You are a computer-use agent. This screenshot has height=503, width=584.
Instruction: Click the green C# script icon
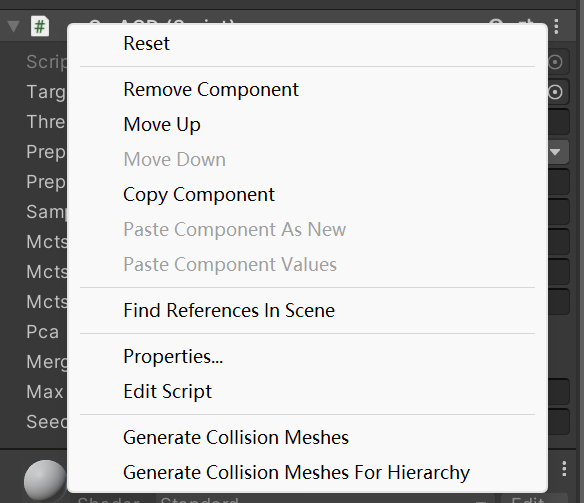coord(40,26)
